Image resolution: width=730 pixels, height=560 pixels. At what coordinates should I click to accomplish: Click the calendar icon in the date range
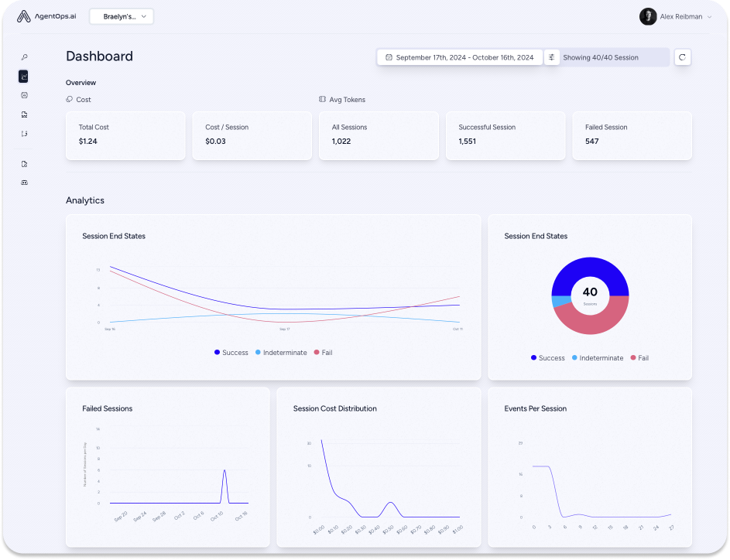[x=389, y=57]
